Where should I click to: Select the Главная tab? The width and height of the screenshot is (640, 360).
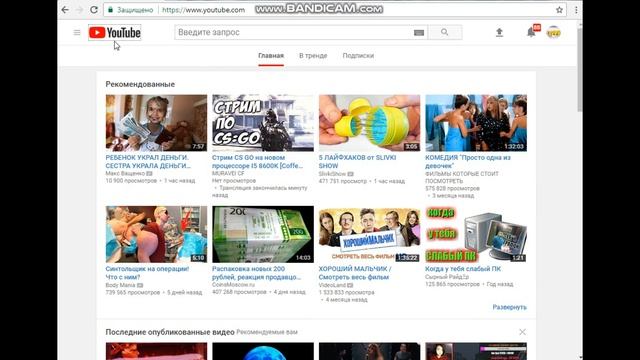(x=271, y=56)
